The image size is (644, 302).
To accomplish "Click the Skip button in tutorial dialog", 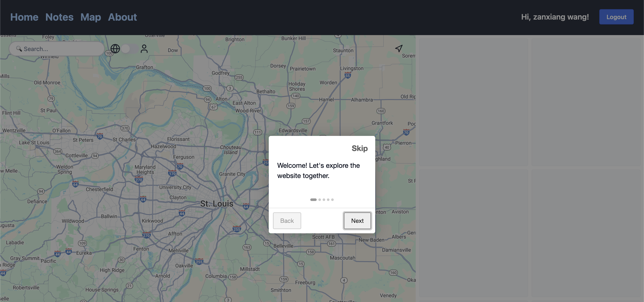I will [x=359, y=147].
